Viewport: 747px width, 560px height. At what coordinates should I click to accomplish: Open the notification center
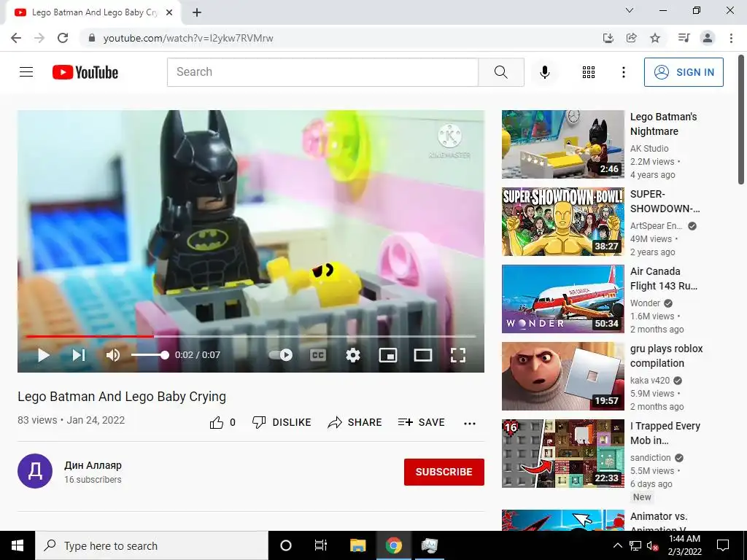click(723, 545)
